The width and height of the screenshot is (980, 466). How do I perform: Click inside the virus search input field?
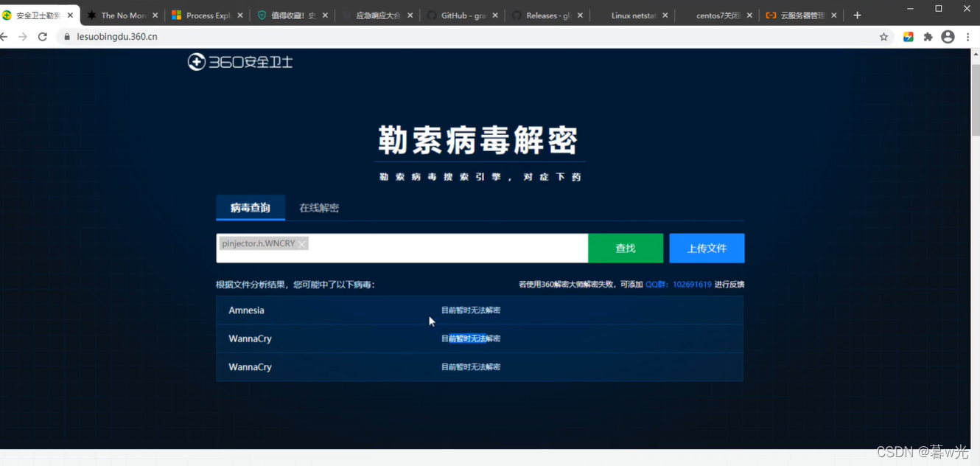pos(442,248)
